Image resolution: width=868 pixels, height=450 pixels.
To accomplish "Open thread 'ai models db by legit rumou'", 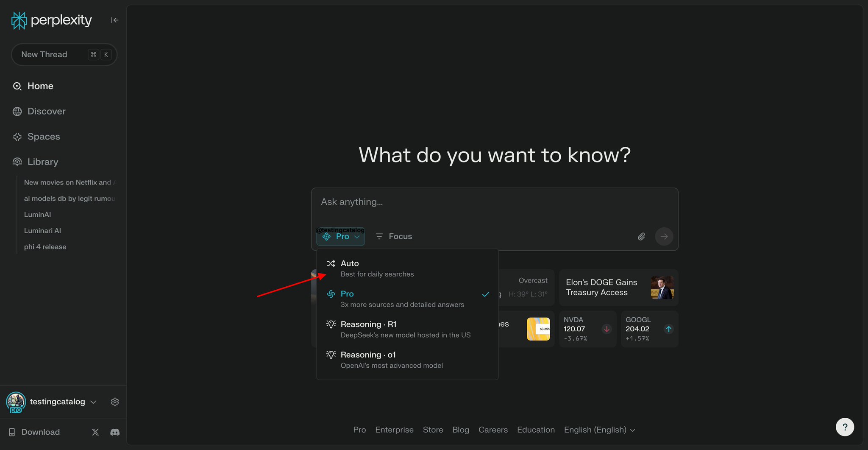I will pyautogui.click(x=70, y=198).
